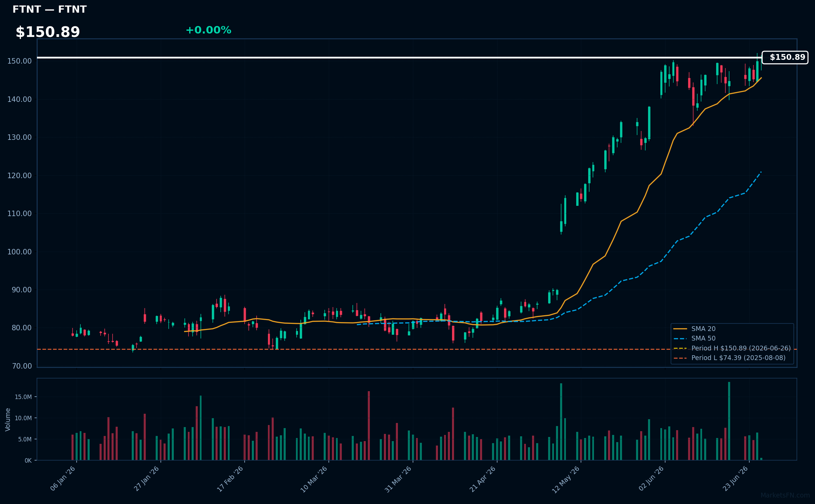Image resolution: width=815 pixels, height=504 pixels.
Task: Select the SMA 50 legend entry
Action: pos(695,339)
